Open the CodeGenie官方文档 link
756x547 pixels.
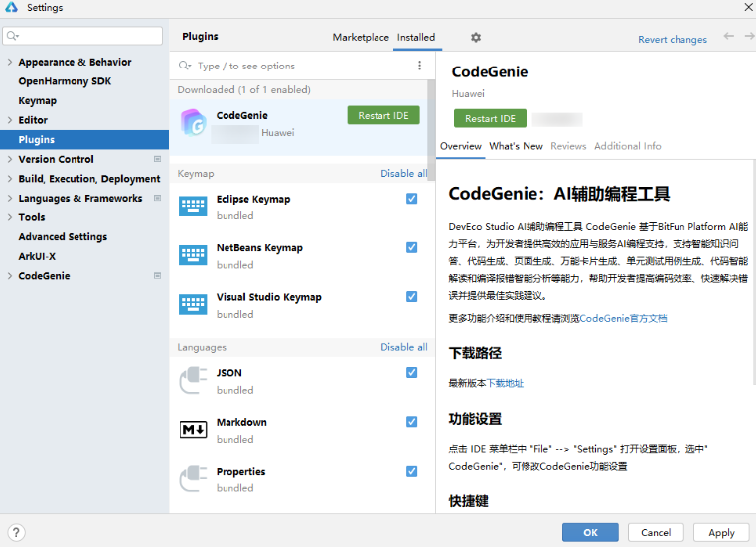623,318
